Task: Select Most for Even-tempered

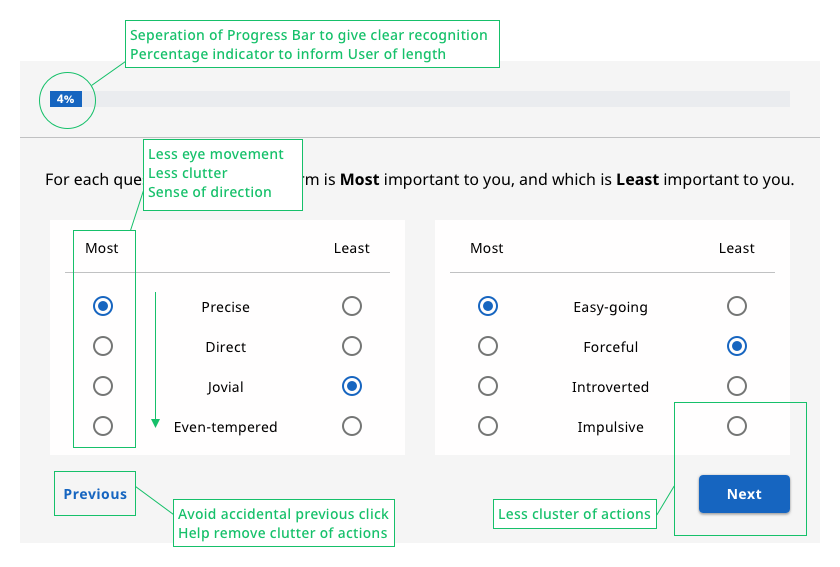Action: click(102, 426)
